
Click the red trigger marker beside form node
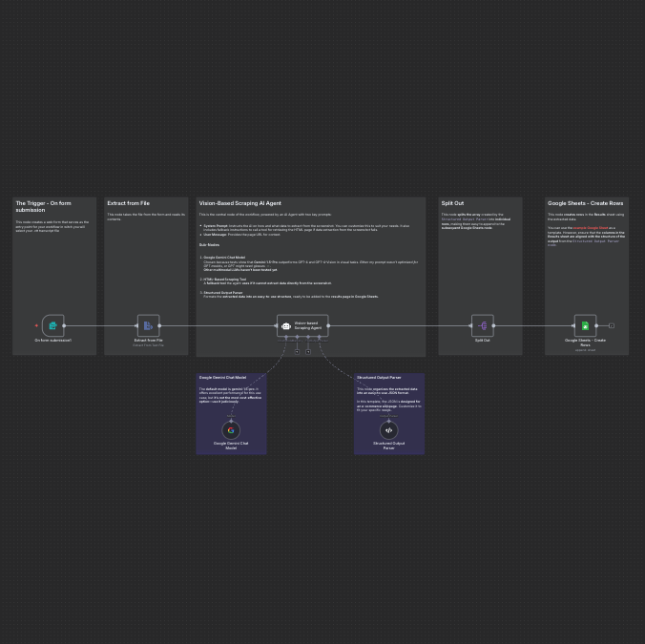(x=37, y=325)
